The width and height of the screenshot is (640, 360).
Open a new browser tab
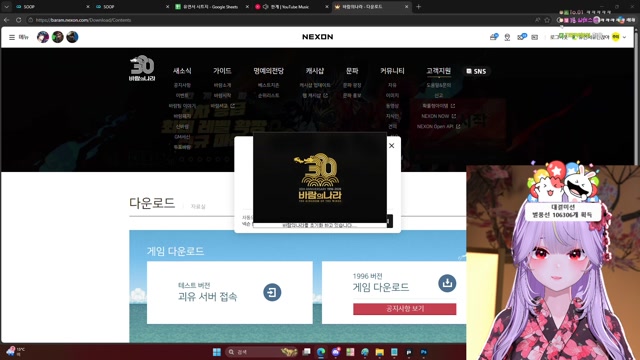click(418, 7)
